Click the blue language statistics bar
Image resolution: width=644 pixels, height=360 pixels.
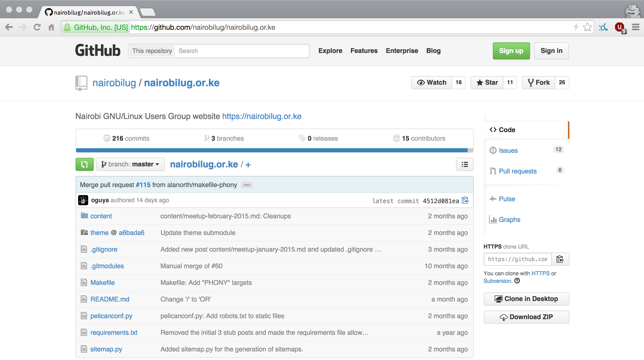[272, 150]
